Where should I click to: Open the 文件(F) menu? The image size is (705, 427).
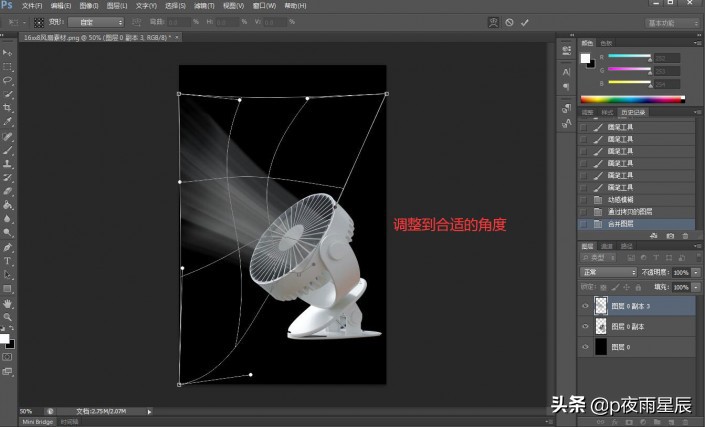32,6
